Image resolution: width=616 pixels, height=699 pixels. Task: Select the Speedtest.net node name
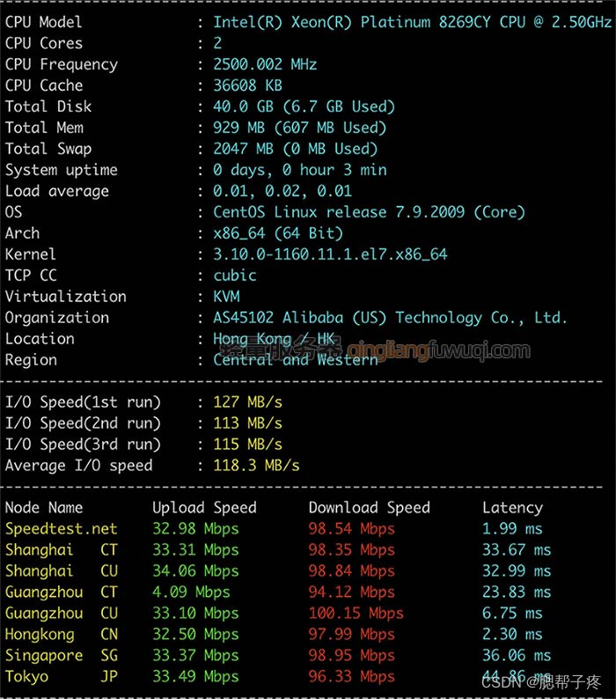pyautogui.click(x=61, y=529)
